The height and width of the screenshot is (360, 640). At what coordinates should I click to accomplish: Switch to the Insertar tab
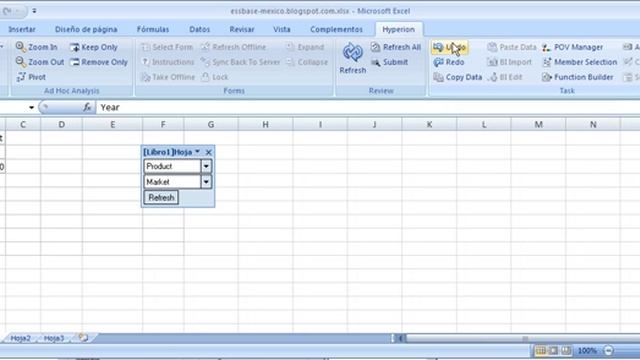[22, 29]
